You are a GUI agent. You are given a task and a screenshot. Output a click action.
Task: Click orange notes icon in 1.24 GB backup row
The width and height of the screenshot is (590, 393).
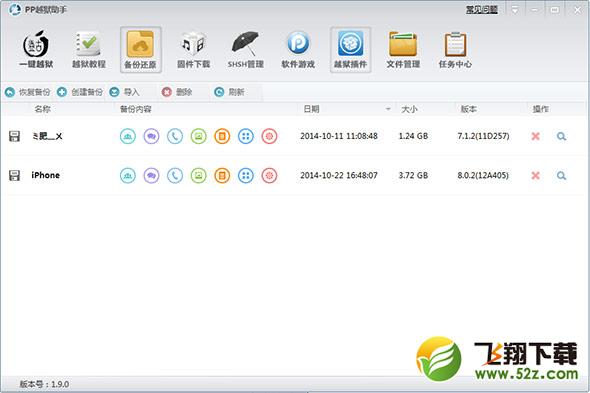(222, 136)
